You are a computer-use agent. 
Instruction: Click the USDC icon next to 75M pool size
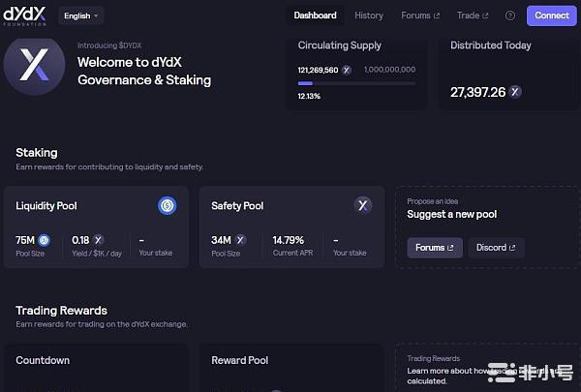point(44,239)
